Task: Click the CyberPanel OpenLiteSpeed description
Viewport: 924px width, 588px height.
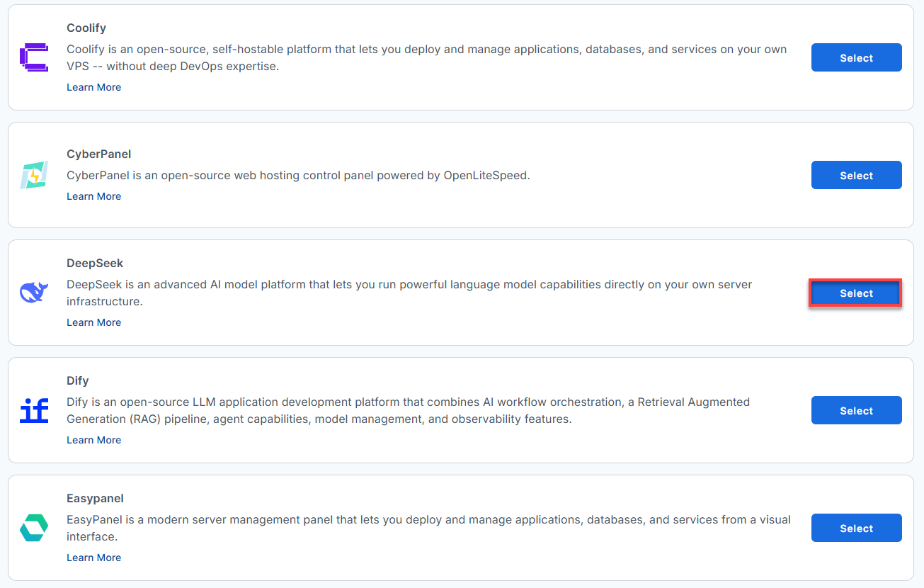Action: pos(298,176)
